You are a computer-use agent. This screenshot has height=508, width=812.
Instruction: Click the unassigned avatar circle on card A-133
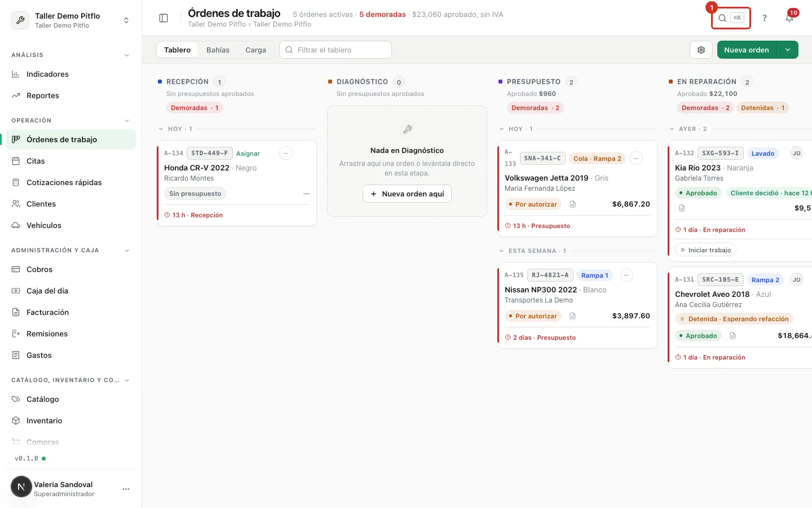(636, 158)
